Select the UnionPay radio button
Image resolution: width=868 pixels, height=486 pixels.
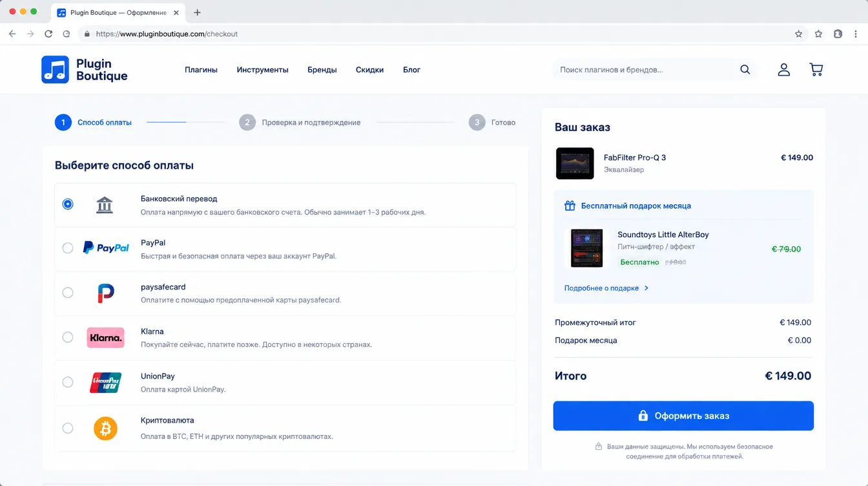[x=68, y=382]
